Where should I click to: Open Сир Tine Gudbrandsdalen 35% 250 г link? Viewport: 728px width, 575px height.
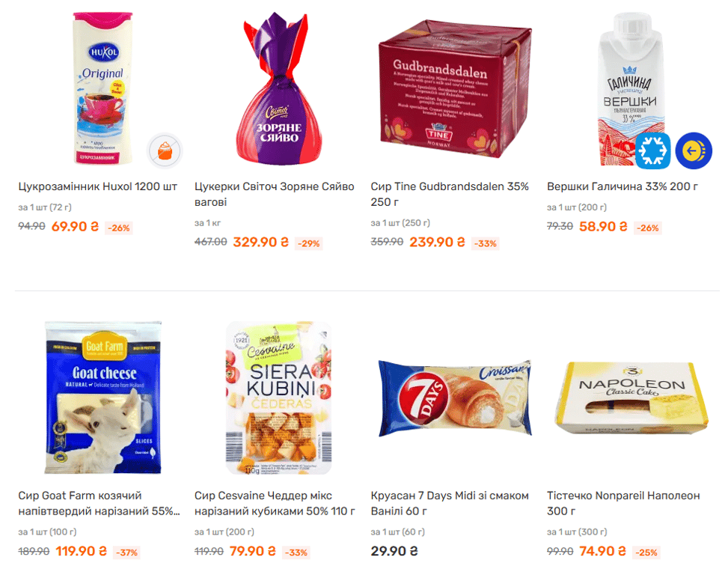450,194
